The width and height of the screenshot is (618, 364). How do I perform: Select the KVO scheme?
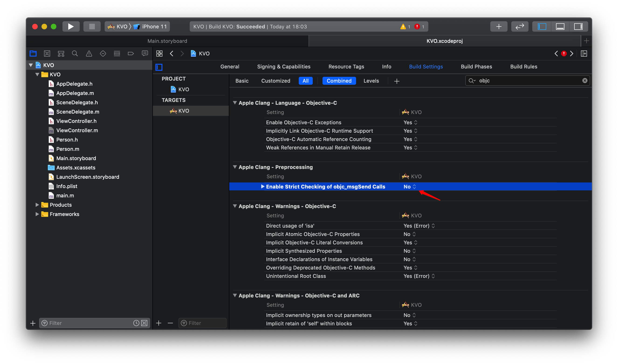click(x=118, y=27)
